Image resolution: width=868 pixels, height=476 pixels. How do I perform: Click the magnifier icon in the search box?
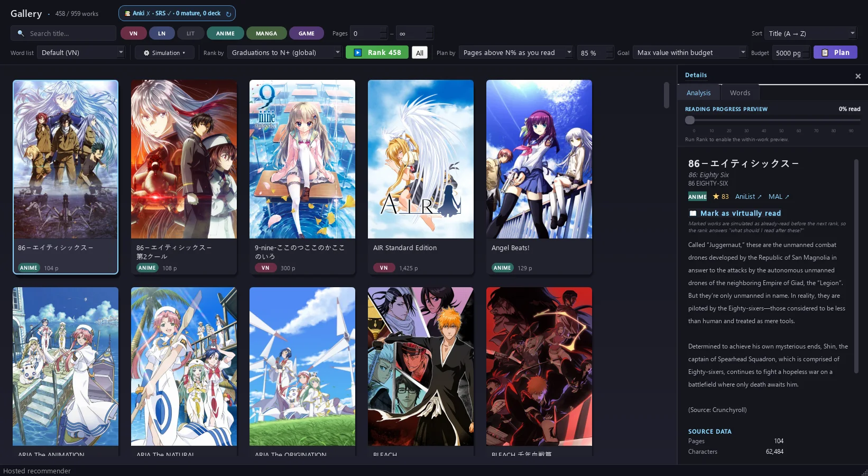21,33
